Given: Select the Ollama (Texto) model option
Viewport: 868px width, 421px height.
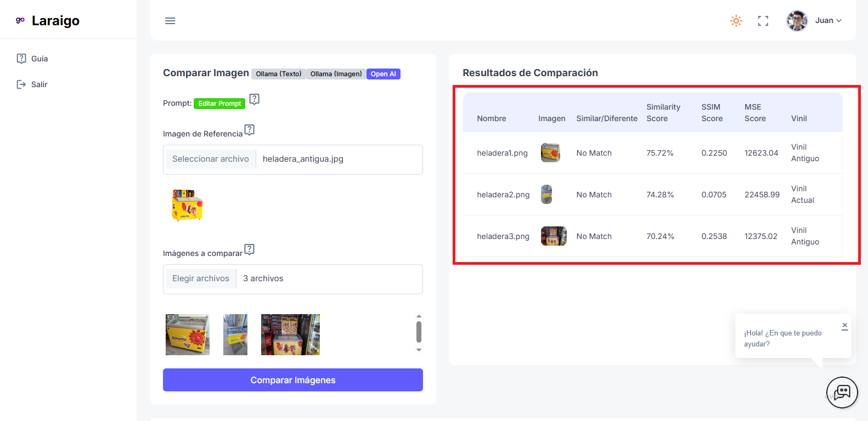Looking at the screenshot, I should (278, 74).
